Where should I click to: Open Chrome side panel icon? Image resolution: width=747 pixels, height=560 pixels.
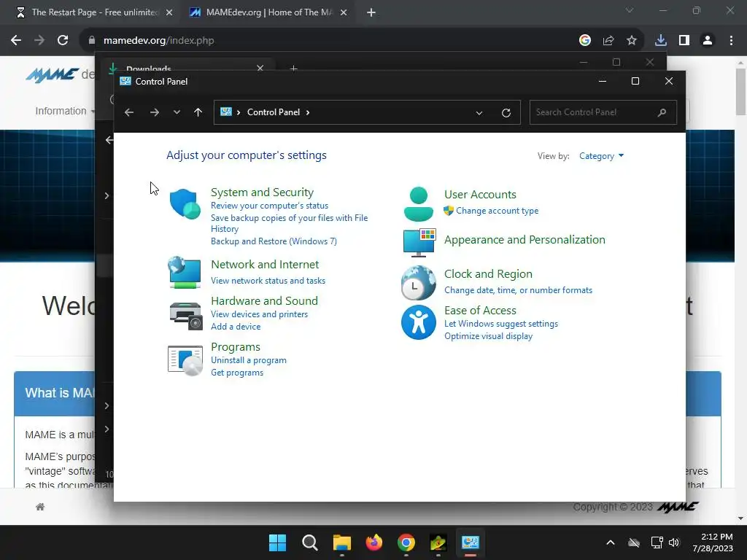pyautogui.click(x=684, y=41)
